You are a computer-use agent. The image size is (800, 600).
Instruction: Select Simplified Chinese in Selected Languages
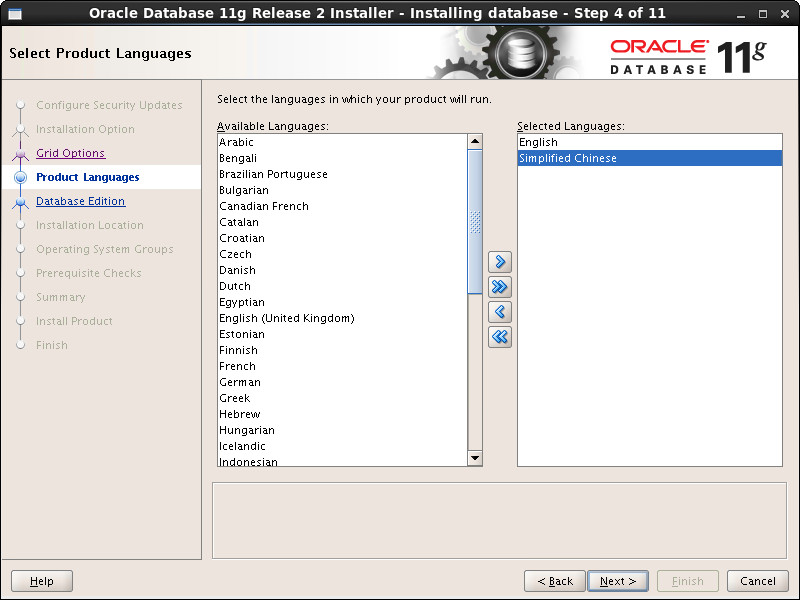(649, 158)
